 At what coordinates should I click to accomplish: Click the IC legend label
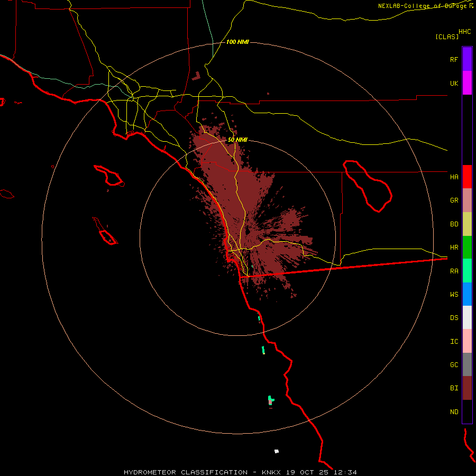(x=454, y=342)
